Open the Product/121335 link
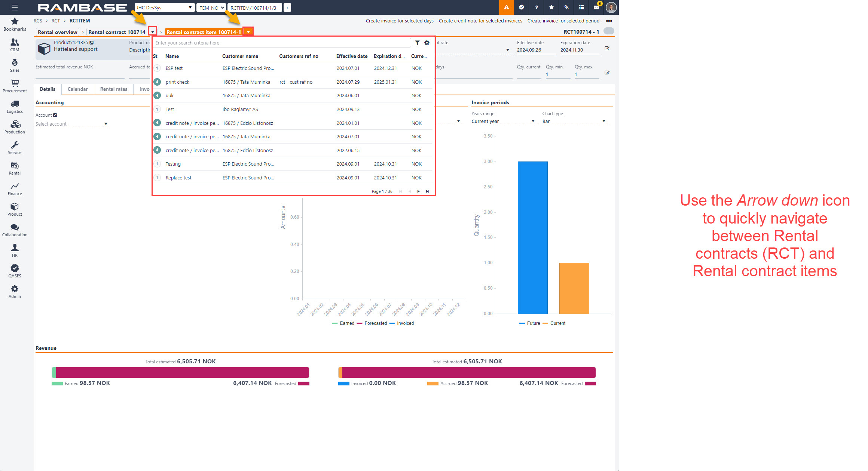Screen dimensions: 868x471 point(71,43)
